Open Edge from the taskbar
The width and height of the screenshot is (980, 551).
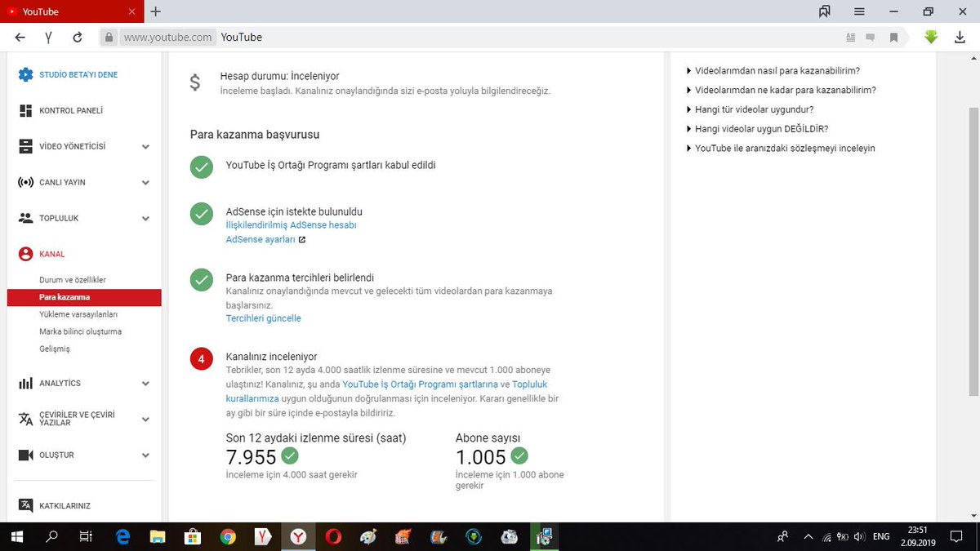point(122,536)
